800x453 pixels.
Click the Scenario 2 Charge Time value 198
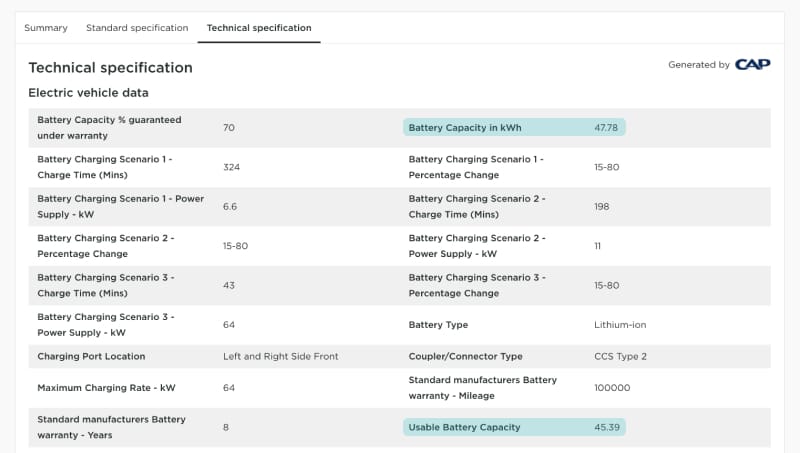click(x=602, y=207)
